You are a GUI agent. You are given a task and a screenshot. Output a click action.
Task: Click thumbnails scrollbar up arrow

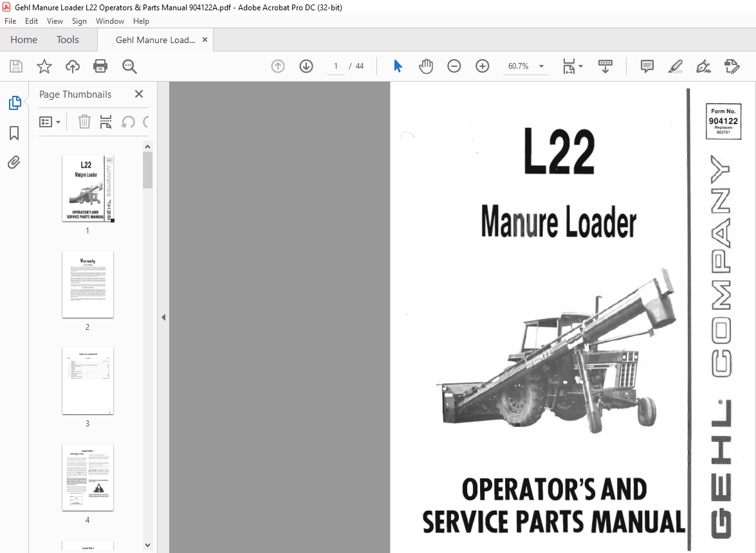pyautogui.click(x=147, y=147)
